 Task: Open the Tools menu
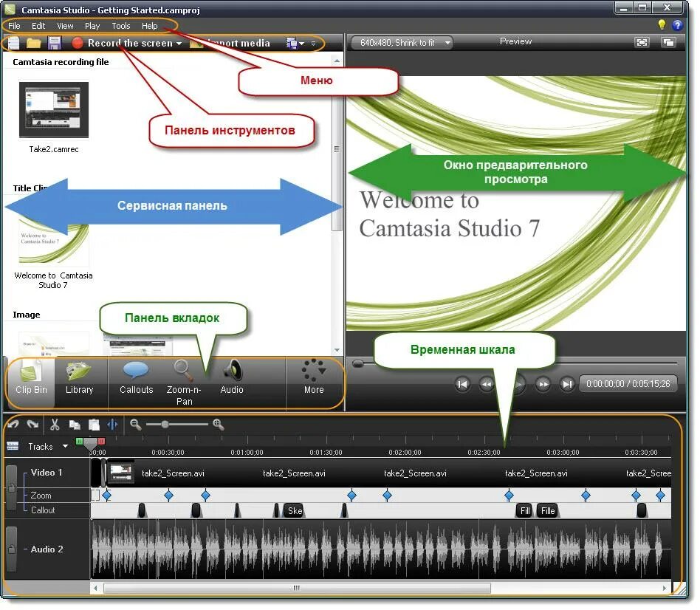pyautogui.click(x=121, y=26)
